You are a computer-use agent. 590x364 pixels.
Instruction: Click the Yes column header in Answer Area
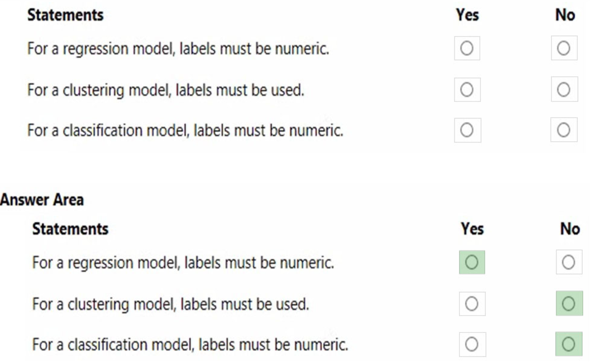(x=472, y=229)
